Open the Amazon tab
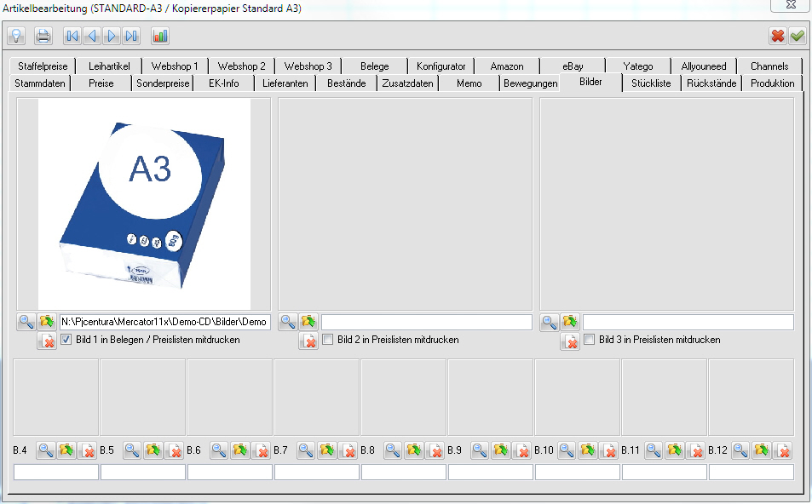 [507, 66]
